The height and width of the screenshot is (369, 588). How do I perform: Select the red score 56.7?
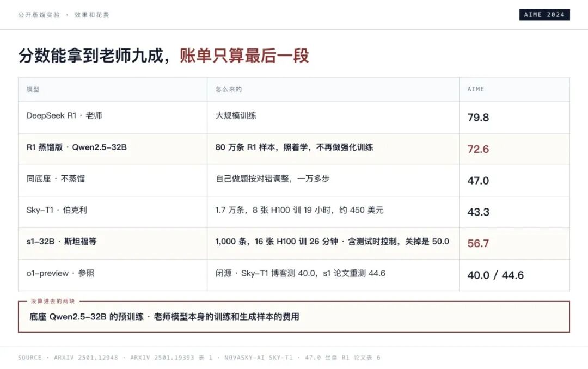coord(478,244)
